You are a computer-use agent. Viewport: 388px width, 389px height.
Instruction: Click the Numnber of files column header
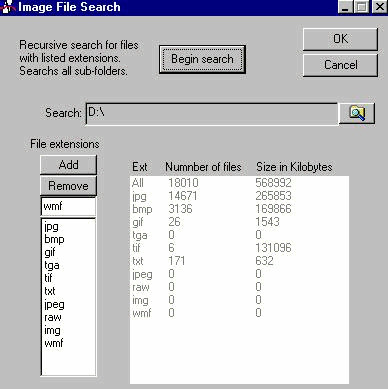(x=203, y=167)
